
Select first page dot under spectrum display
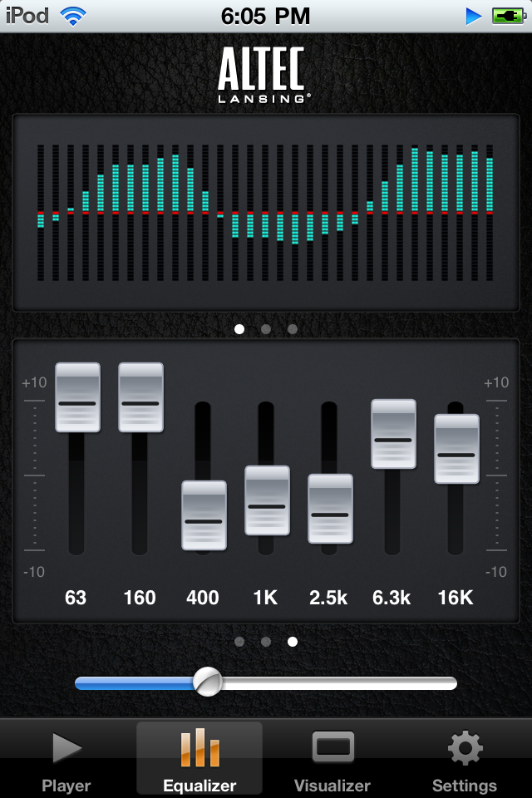pyautogui.click(x=239, y=329)
